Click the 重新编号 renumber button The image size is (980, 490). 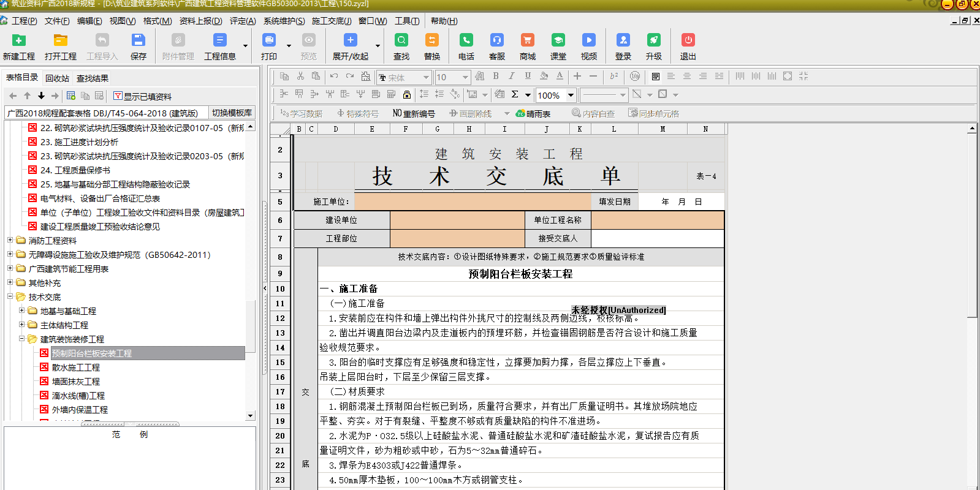[414, 114]
